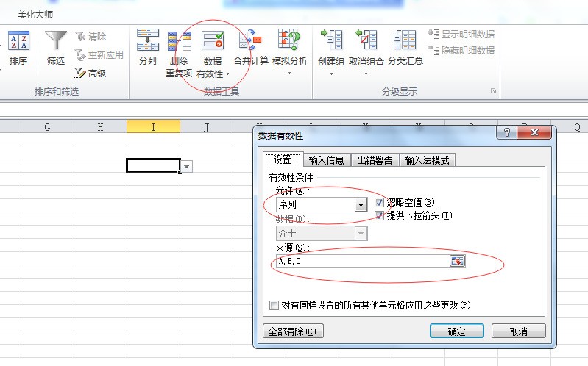Click the 确定 button

pos(457,331)
